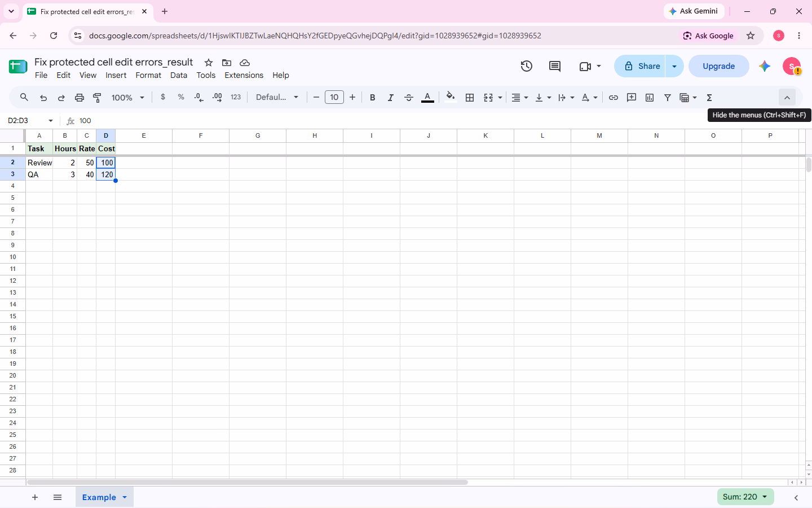Open the Extensions menu
Image resolution: width=812 pixels, height=508 pixels.
pos(244,75)
